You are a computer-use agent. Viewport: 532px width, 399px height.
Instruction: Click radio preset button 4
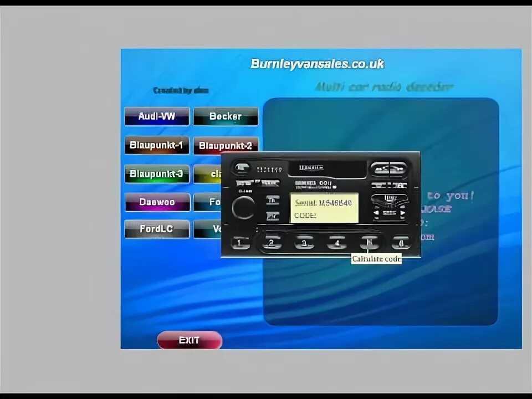pos(336,243)
